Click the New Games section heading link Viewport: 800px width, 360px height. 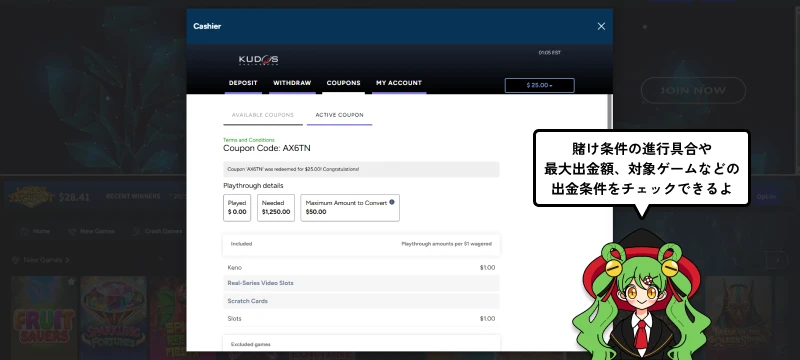tap(40, 260)
